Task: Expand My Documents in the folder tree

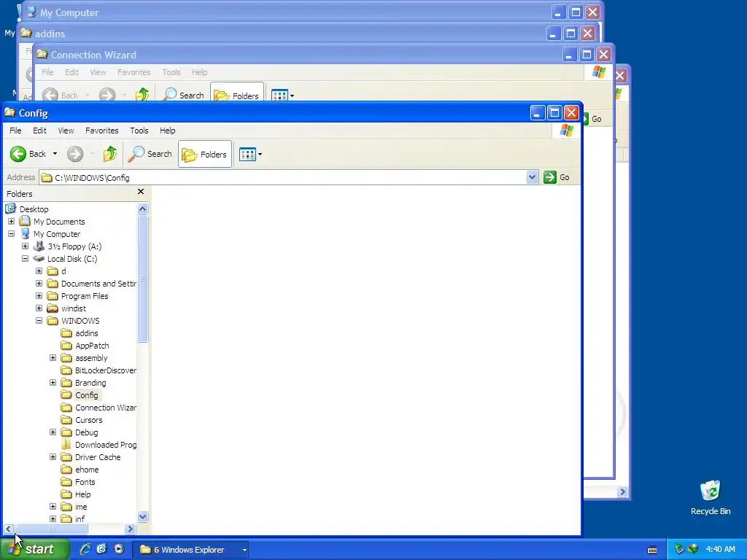Action: tap(12, 222)
